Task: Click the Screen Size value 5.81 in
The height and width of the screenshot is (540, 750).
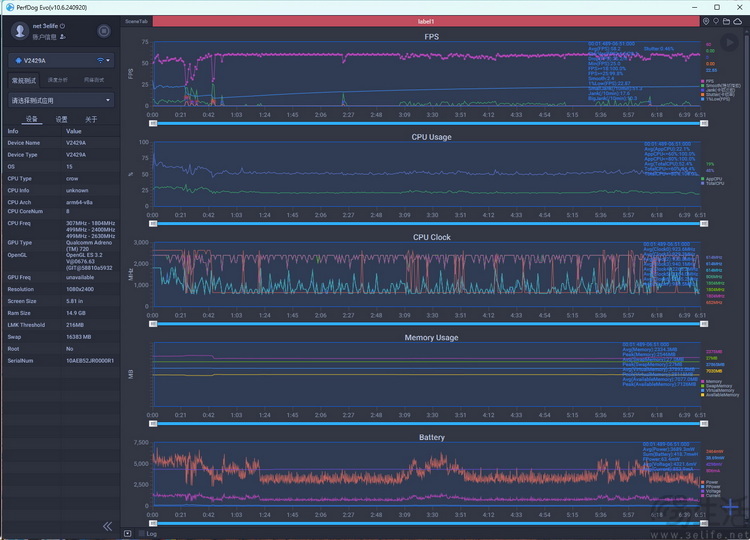Action: (75, 301)
